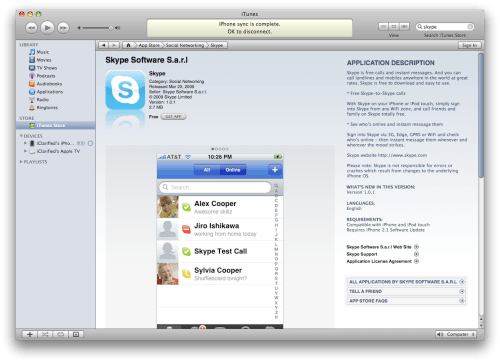500x362 pixels.
Task: Switch to Cover Flow view
Action: pos(404,26)
